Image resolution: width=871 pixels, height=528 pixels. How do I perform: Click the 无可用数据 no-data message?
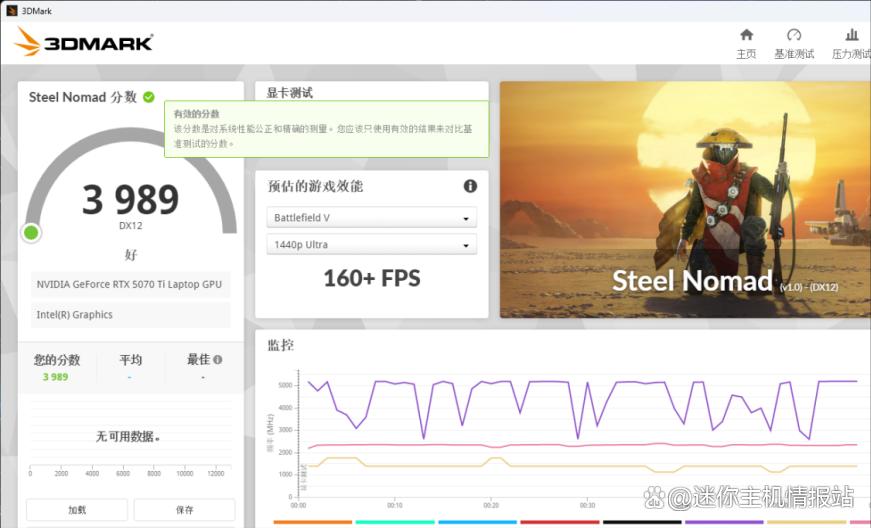[x=128, y=436]
